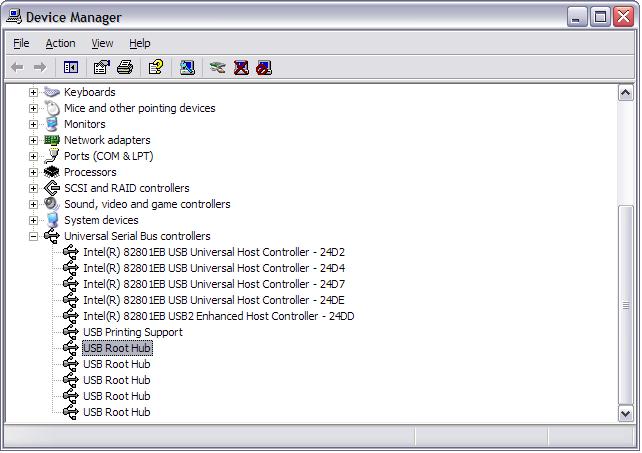The image size is (642, 453).
Task: Select Universal Host Controller - 24DE
Action: [213, 300]
